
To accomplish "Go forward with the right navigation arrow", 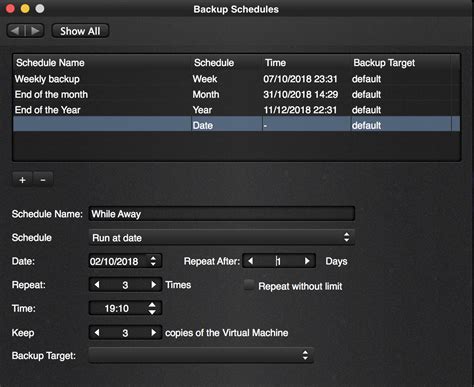I will [35, 31].
